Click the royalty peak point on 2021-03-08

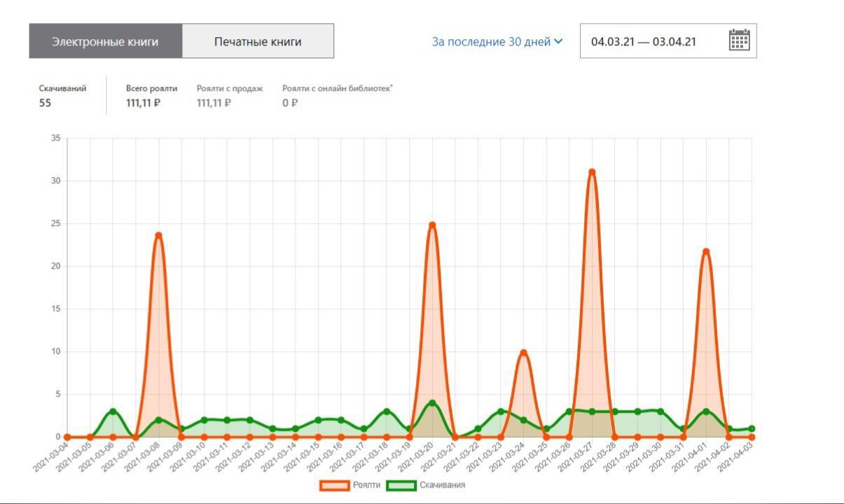pyautogui.click(x=158, y=236)
